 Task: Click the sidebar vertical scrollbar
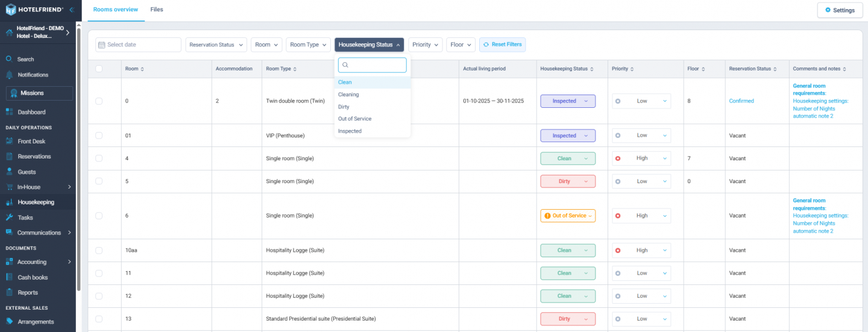78,158
